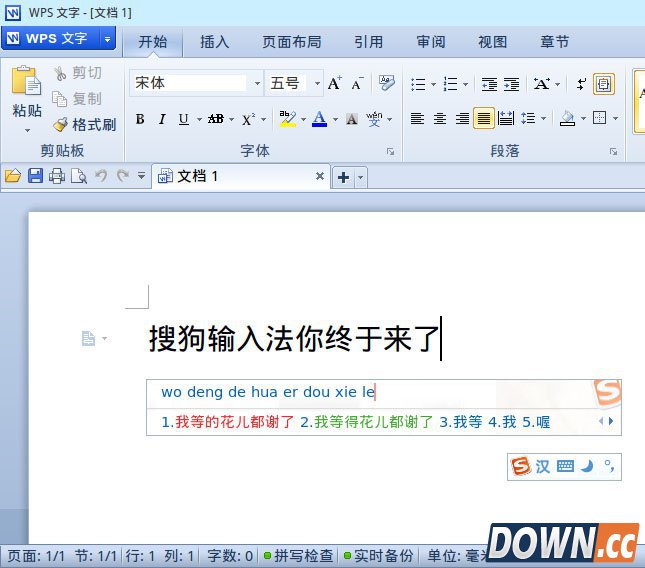The height and width of the screenshot is (568, 645).
Task: Click the Print icon in quick toolbar
Action: [x=57, y=176]
